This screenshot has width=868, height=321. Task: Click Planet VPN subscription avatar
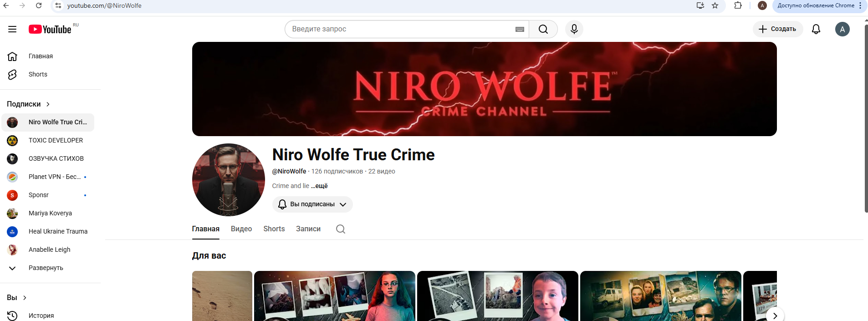click(x=12, y=177)
